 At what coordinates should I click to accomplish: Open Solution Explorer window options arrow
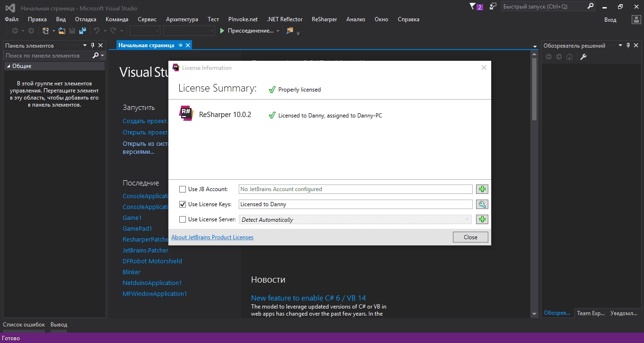(x=620, y=45)
